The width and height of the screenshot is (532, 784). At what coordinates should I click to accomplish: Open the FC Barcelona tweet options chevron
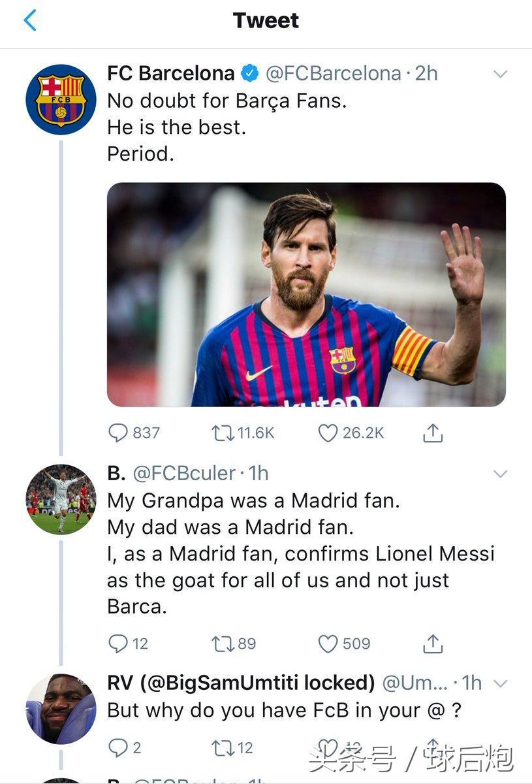point(500,74)
